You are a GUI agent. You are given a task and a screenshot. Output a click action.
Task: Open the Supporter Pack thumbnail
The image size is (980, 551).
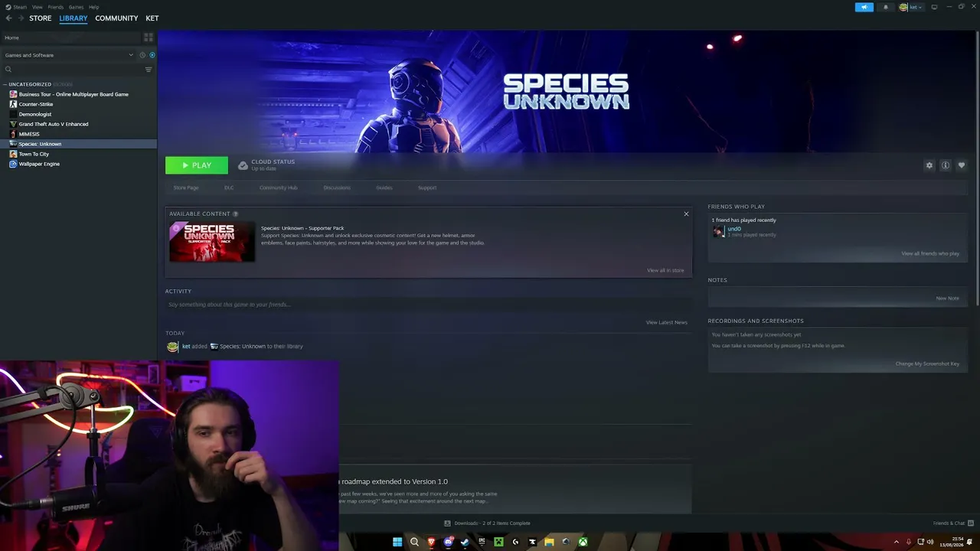pos(212,242)
